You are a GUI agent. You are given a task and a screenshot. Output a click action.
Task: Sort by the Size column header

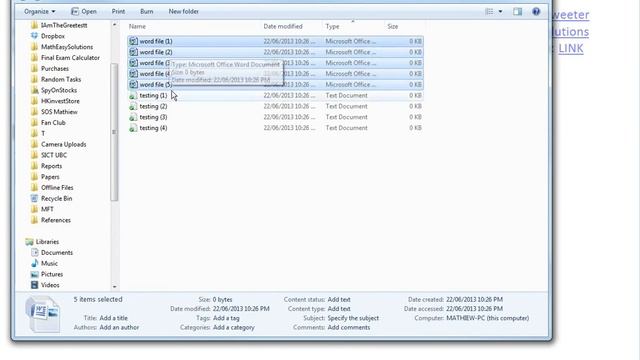393,26
